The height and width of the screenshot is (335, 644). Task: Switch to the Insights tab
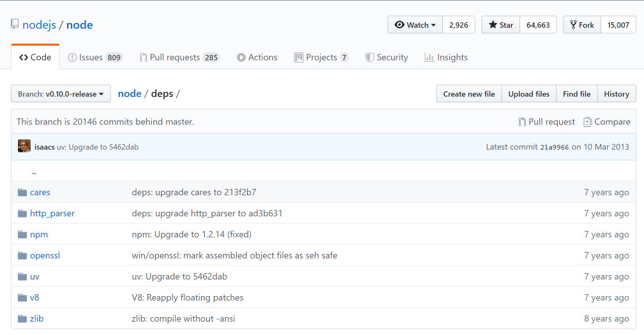446,57
